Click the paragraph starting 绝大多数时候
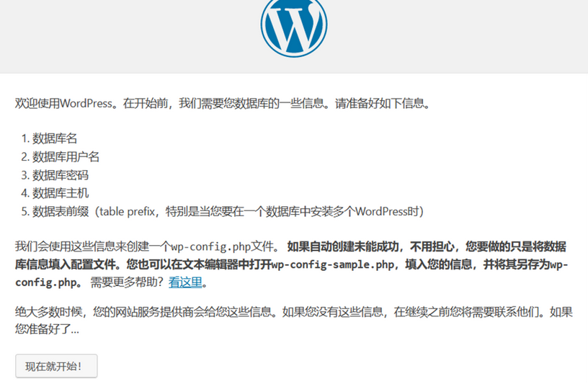 click(x=293, y=321)
